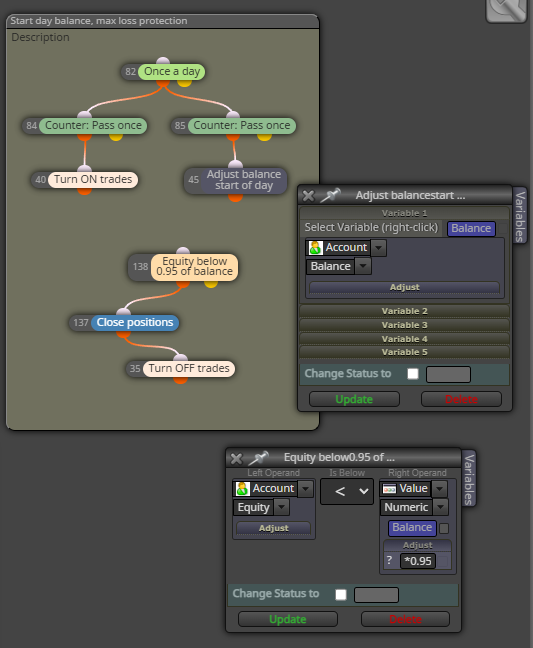Enable Change Status checkbox in Adjust balancestart panel
This screenshot has height=648, width=533.
[413, 374]
